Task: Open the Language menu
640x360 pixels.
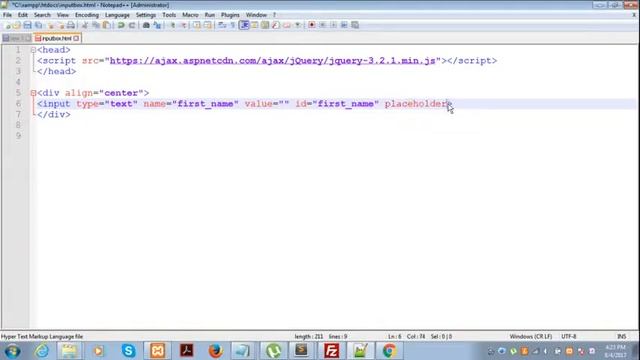Action: 117,15
